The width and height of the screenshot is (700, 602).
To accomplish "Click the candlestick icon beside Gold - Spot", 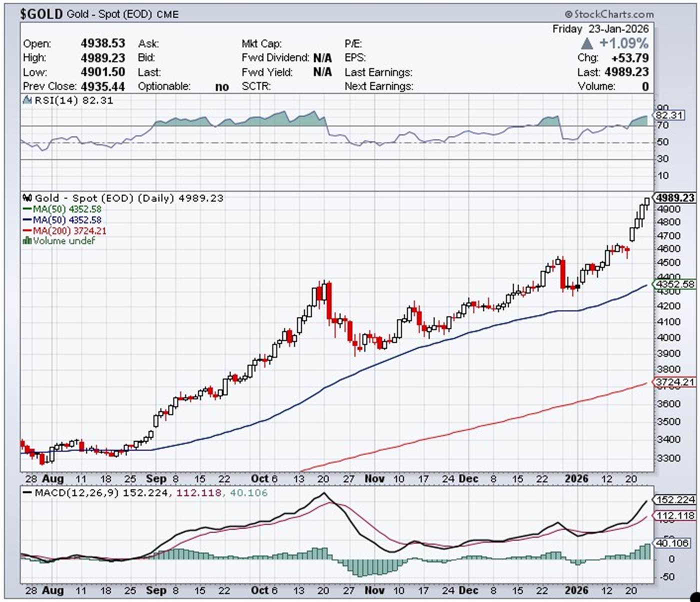I will click(x=27, y=198).
